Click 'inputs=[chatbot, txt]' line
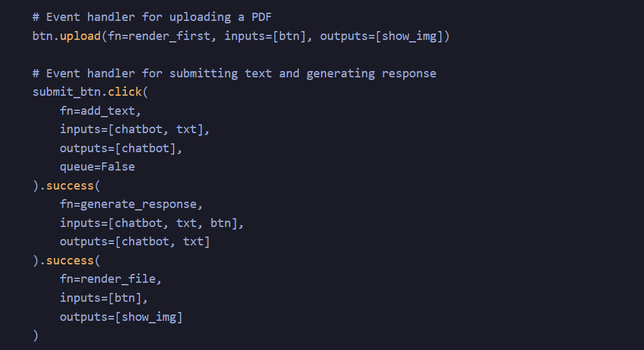 click(135, 129)
